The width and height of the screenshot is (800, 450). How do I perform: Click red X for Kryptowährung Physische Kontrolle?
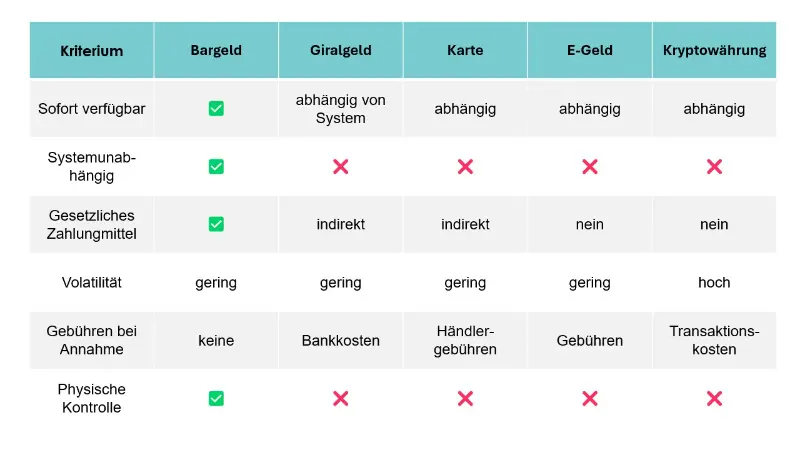(x=714, y=398)
